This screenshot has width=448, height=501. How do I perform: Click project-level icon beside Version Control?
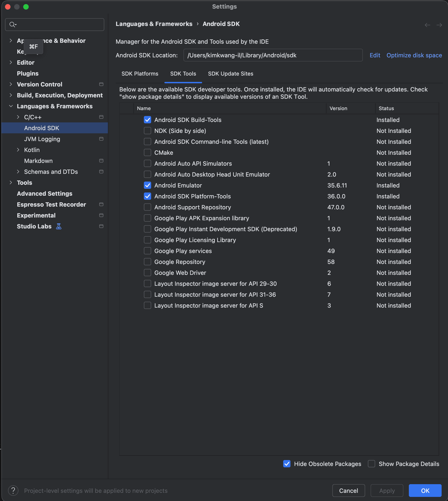(101, 84)
